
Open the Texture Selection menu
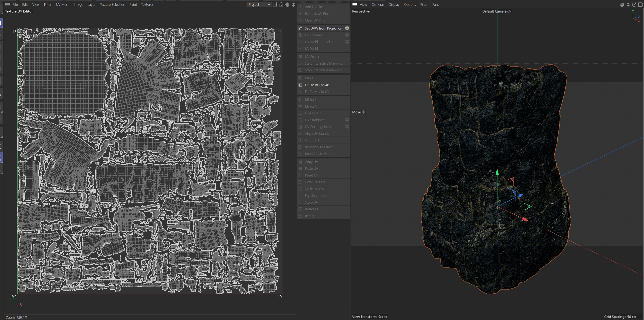point(112,5)
